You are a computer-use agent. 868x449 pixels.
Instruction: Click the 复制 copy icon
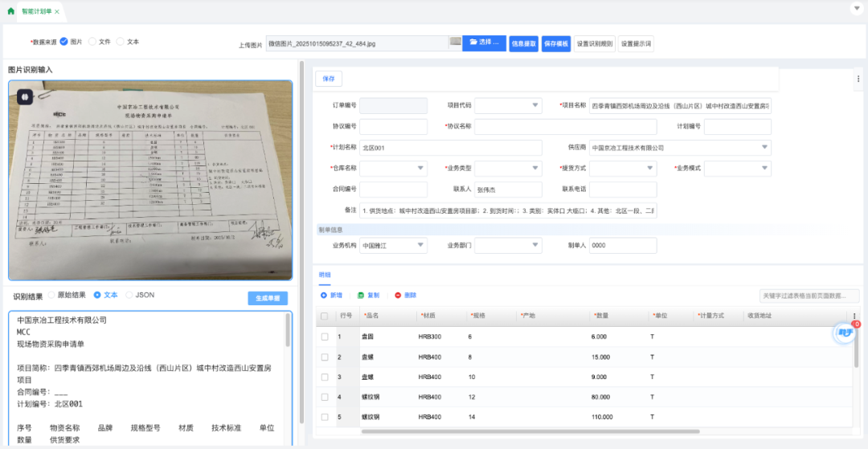click(x=361, y=296)
